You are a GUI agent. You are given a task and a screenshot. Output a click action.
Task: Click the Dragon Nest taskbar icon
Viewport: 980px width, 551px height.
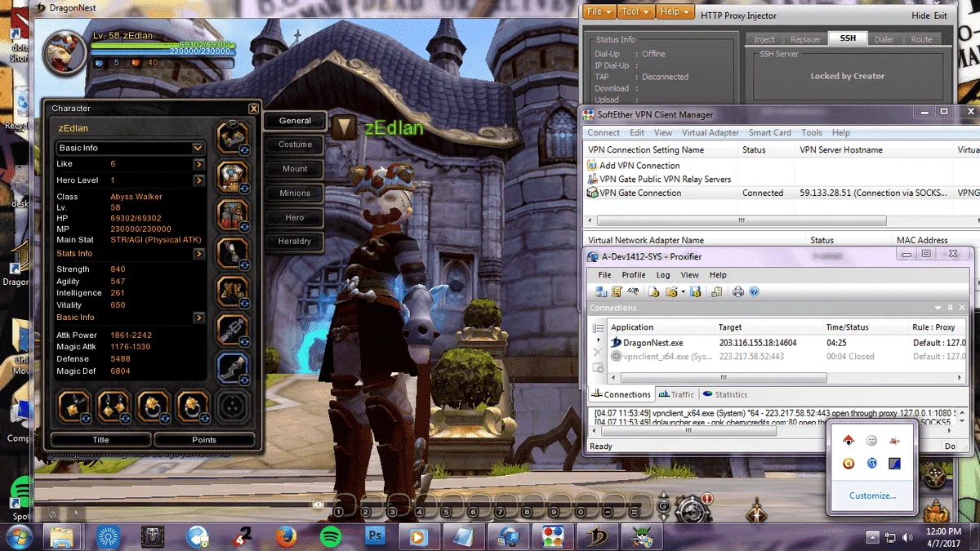pyautogui.click(x=597, y=537)
